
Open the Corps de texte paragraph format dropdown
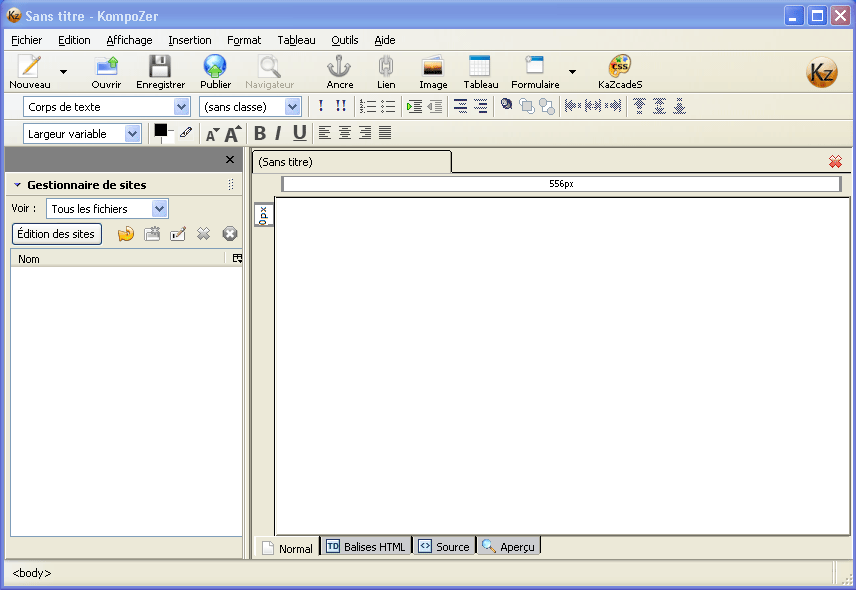coord(106,107)
